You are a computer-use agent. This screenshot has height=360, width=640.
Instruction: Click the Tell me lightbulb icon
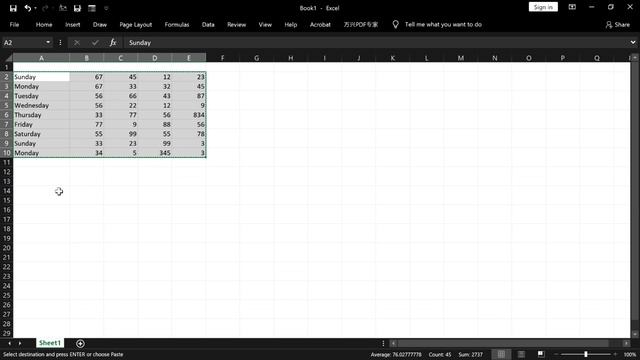tap(395, 24)
